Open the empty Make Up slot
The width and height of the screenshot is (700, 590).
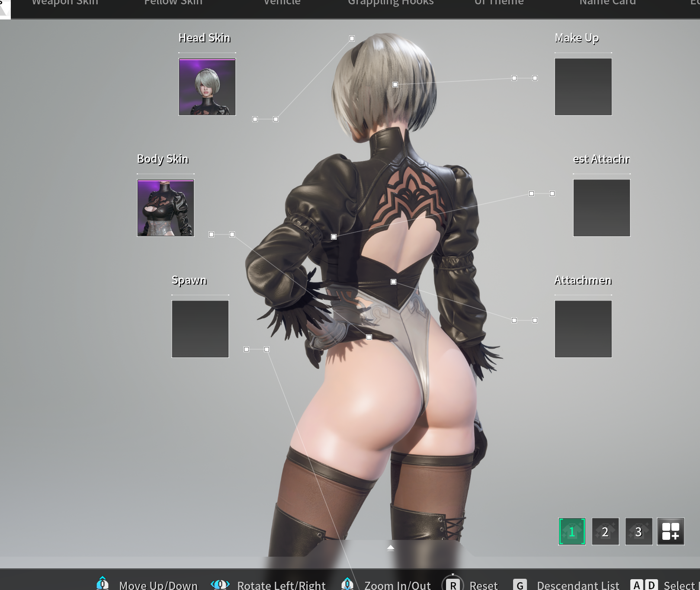pyautogui.click(x=583, y=87)
